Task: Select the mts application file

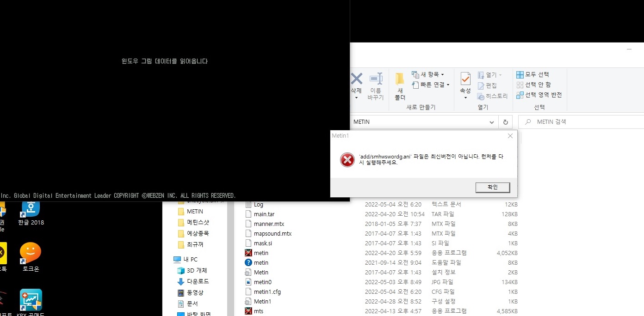Action: click(258, 311)
